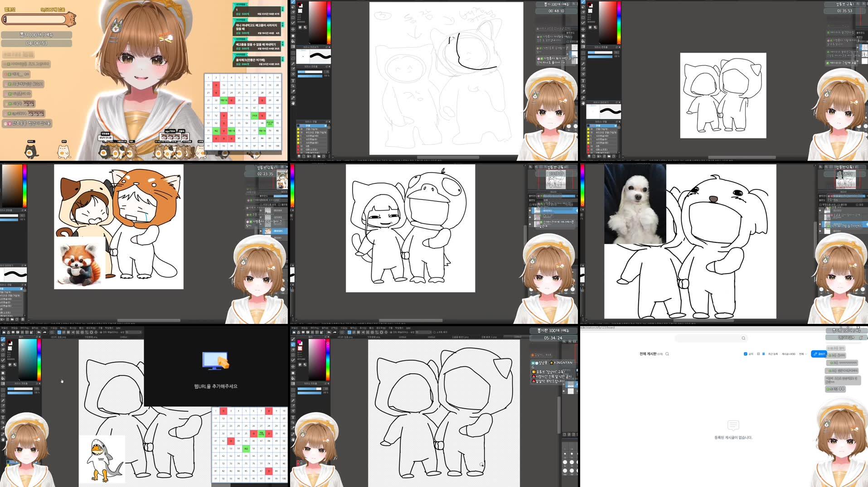
Task: Click the Redo arrow in the top toolbar
Action: (45, 332)
